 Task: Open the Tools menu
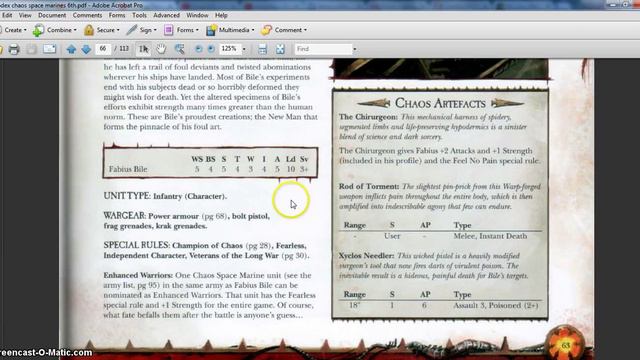pyautogui.click(x=139, y=16)
